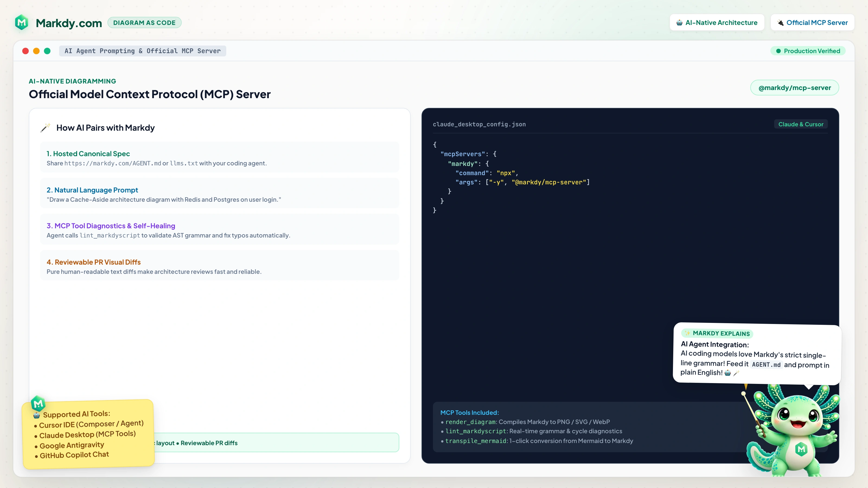
Task: Click lint_markdyscript in MCP Tools list
Action: pyautogui.click(x=476, y=431)
